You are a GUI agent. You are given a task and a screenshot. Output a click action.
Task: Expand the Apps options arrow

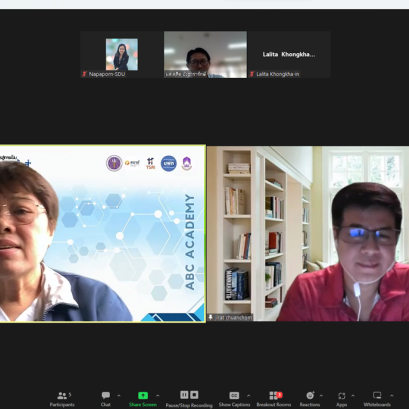[353, 396]
